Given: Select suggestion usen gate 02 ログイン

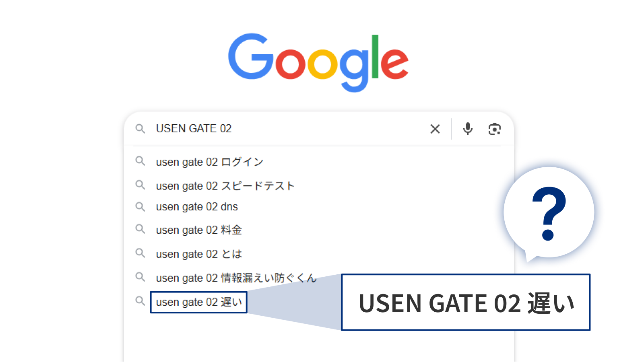Looking at the screenshot, I should click(x=210, y=162).
